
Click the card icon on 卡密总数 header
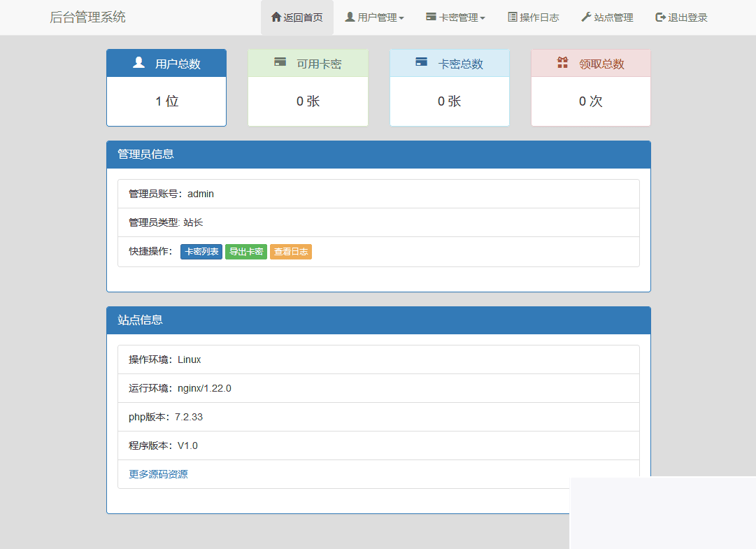420,62
